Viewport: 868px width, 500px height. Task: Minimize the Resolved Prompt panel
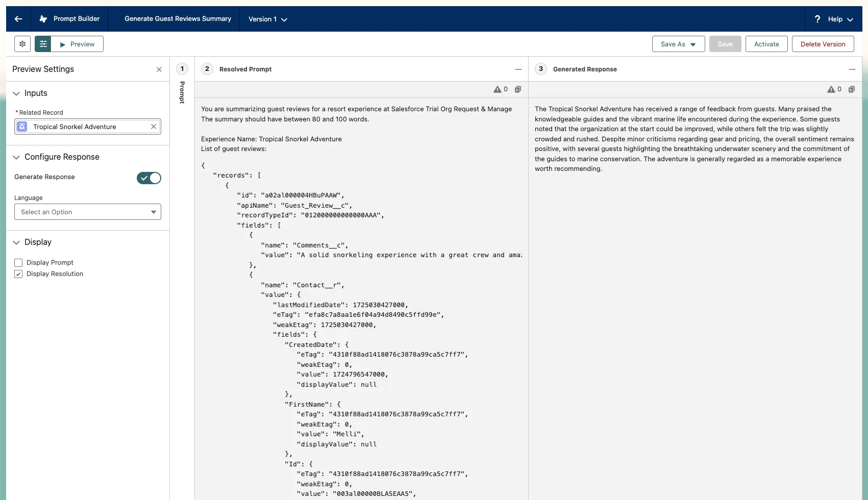pos(518,69)
